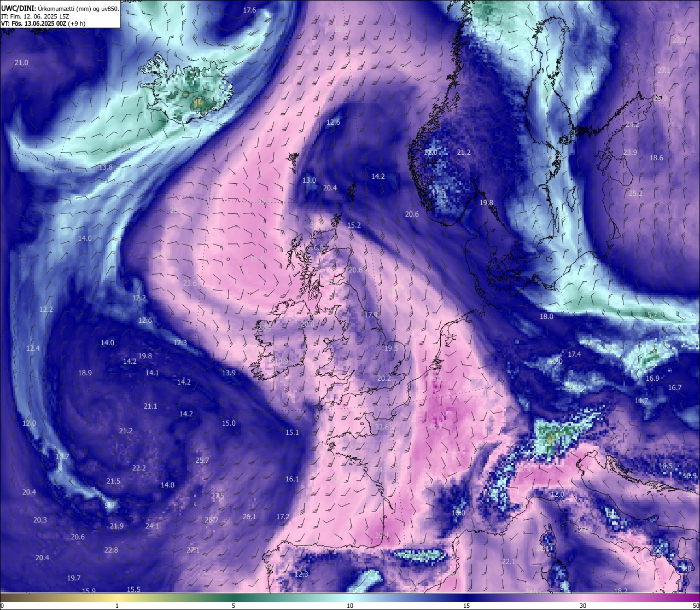Select the '19.5' value over eastern England
The width and height of the screenshot is (700, 610).
click(x=391, y=348)
